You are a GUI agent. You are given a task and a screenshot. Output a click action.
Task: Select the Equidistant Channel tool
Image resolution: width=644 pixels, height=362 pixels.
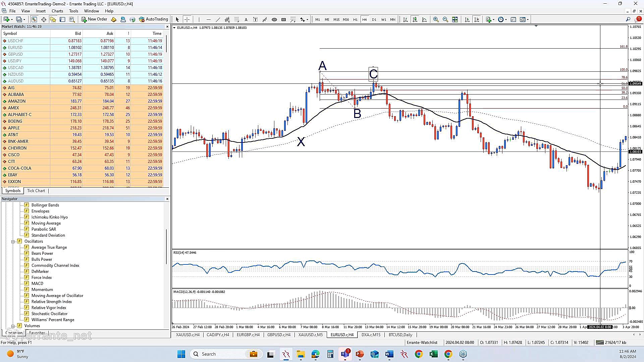(x=227, y=19)
